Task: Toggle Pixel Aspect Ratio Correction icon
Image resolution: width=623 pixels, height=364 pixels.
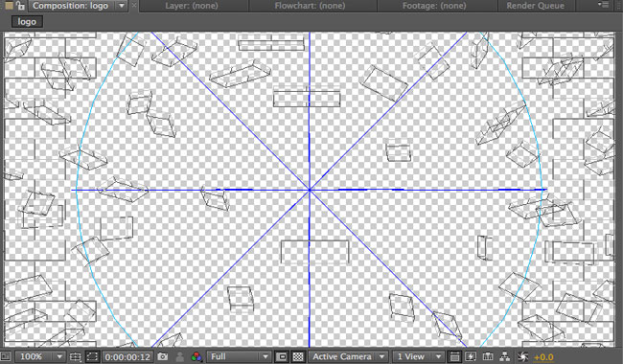Action: 455,356
